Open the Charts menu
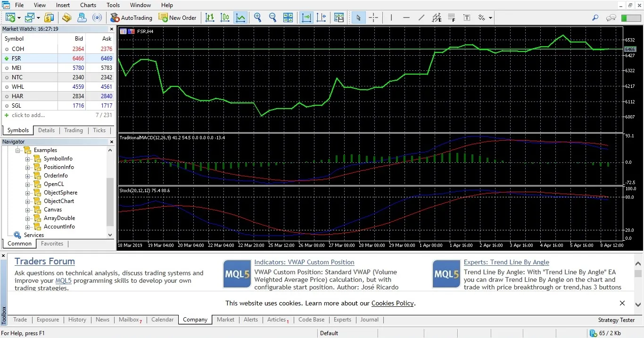Image resolution: width=644 pixels, height=338 pixels. (88, 5)
